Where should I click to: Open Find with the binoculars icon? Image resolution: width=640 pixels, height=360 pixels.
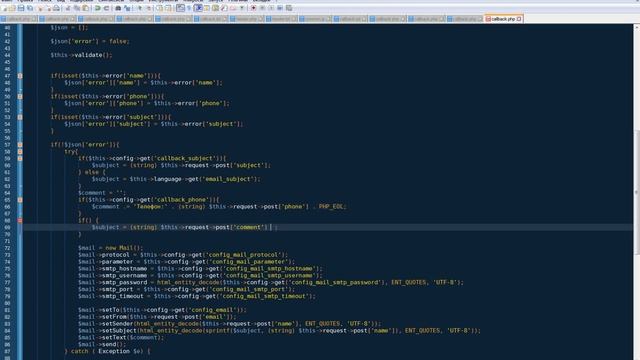click(x=118, y=8)
